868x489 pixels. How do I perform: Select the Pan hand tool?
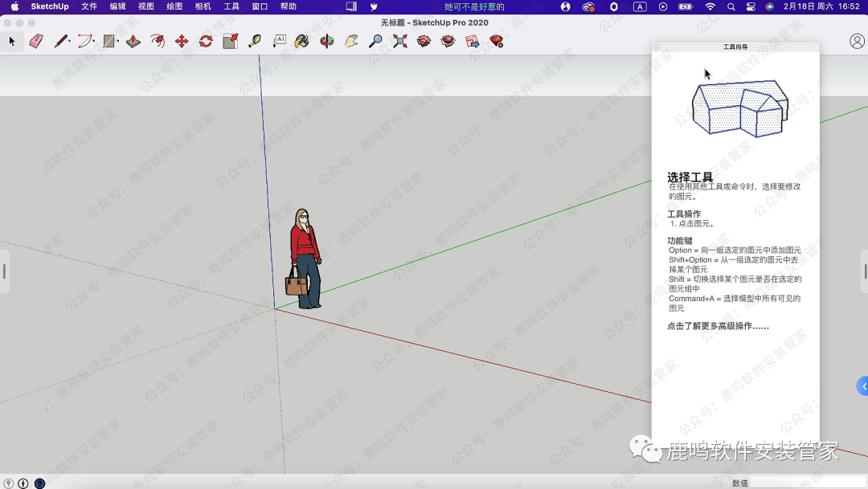[x=351, y=41]
